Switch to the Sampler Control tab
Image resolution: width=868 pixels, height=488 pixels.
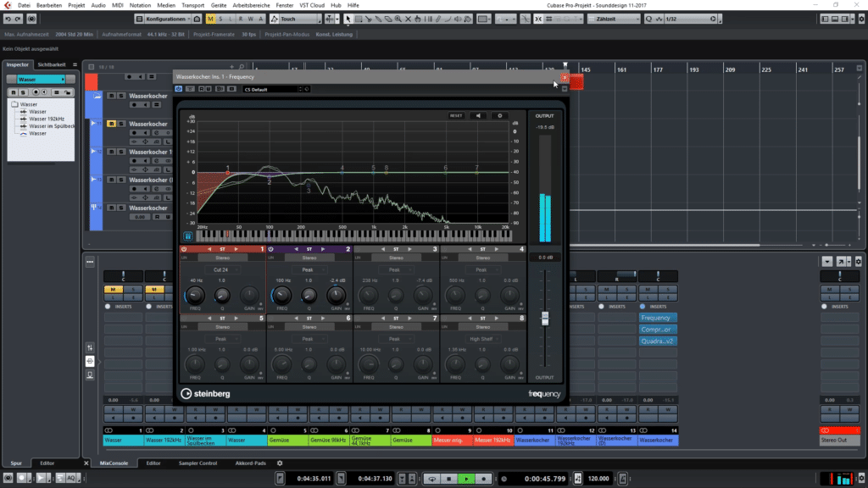point(198,463)
